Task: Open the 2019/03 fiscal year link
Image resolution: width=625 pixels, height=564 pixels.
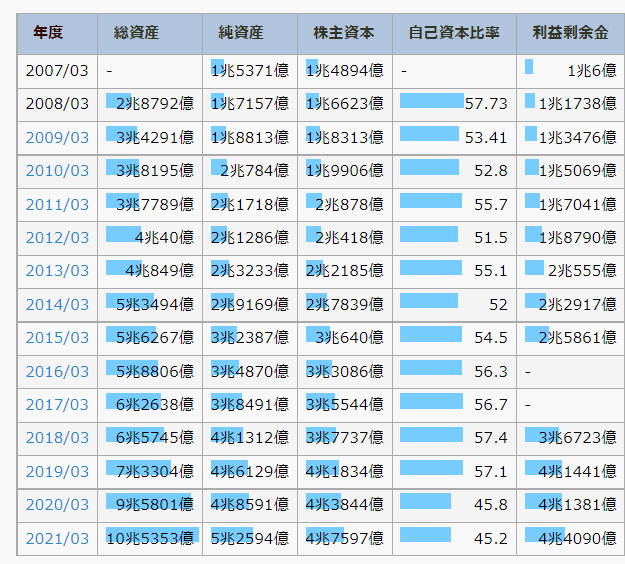Action: 57,472
